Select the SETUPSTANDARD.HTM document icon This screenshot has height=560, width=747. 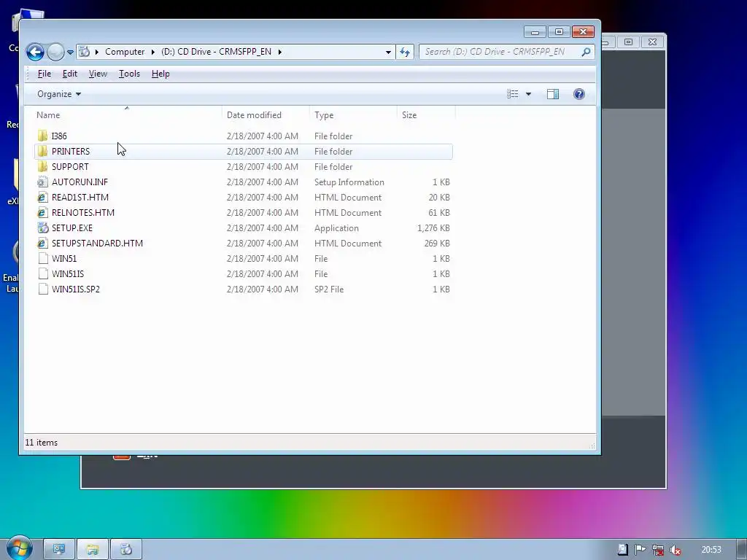click(43, 244)
